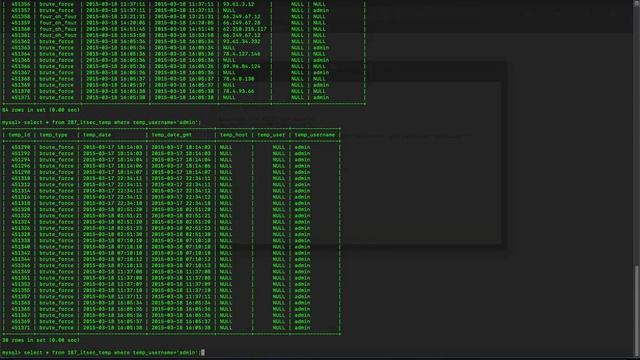Click the IP address 93.61.34.232
Image resolution: width=640 pixels, height=360 pixels.
pos(242,41)
